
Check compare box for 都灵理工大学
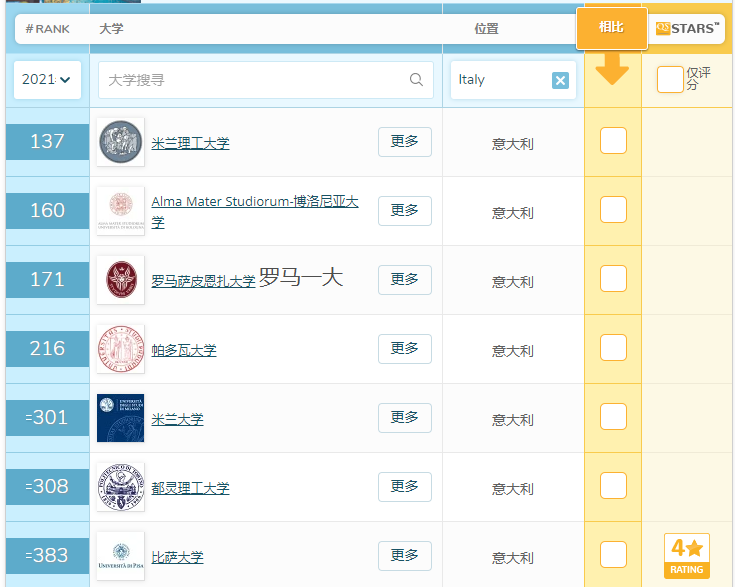click(613, 485)
